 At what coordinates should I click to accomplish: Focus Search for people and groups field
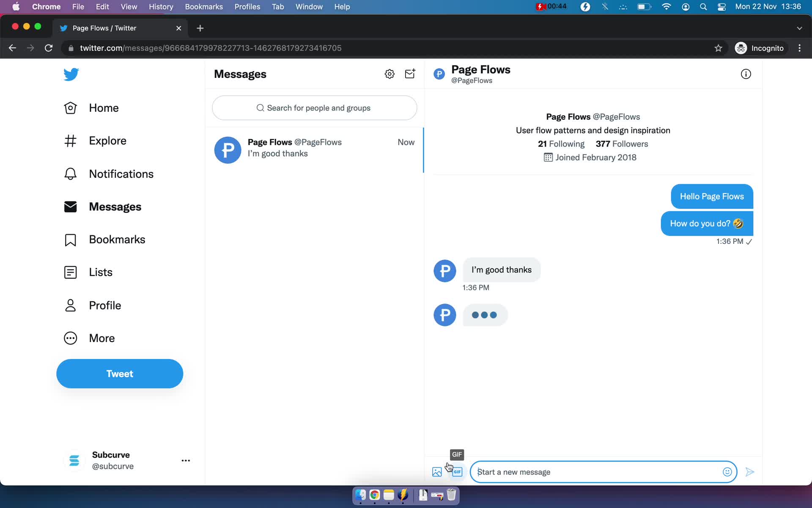[x=314, y=108]
